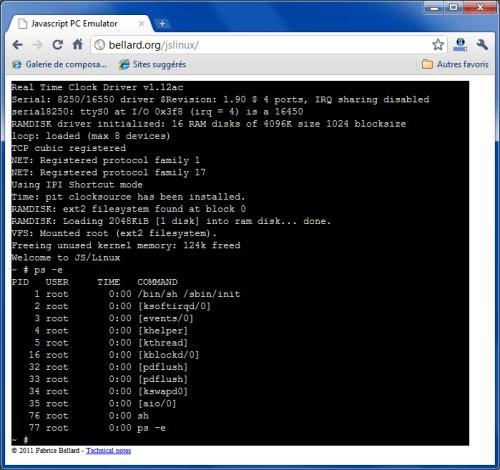Click the Forward navigation arrow
500x470 pixels.
(37, 45)
